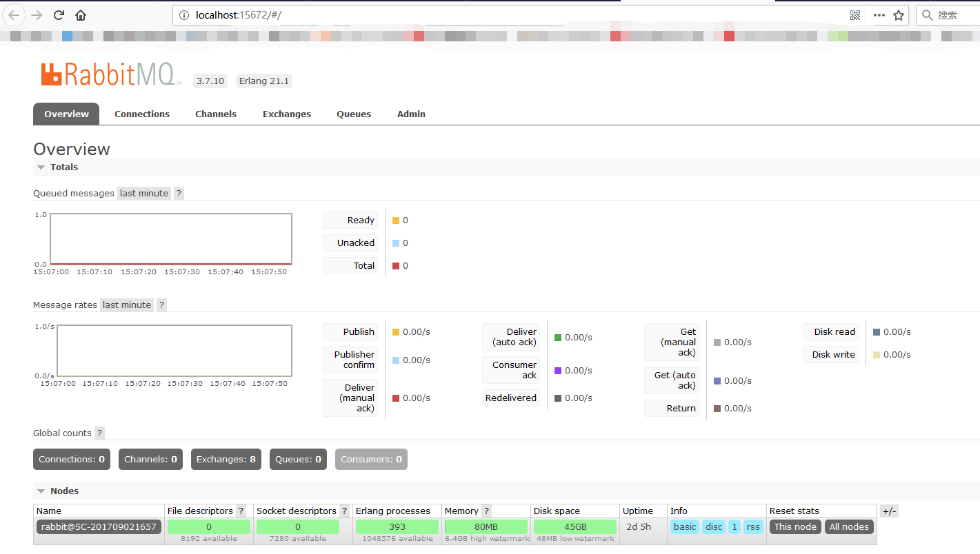Image resolution: width=980 pixels, height=554 pixels.
Task: Click the red Total color swatch
Action: pos(396,266)
